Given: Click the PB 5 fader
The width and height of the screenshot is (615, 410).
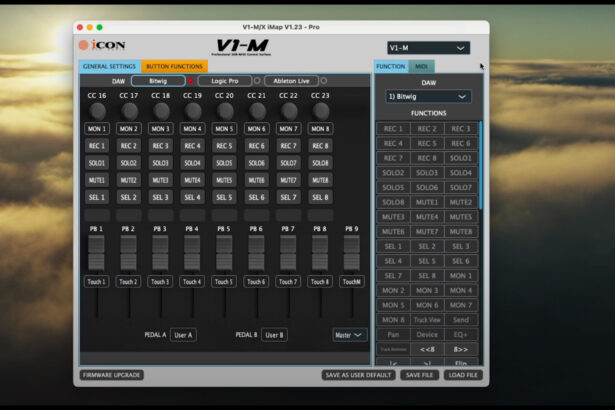Looking at the screenshot, I should tap(224, 253).
